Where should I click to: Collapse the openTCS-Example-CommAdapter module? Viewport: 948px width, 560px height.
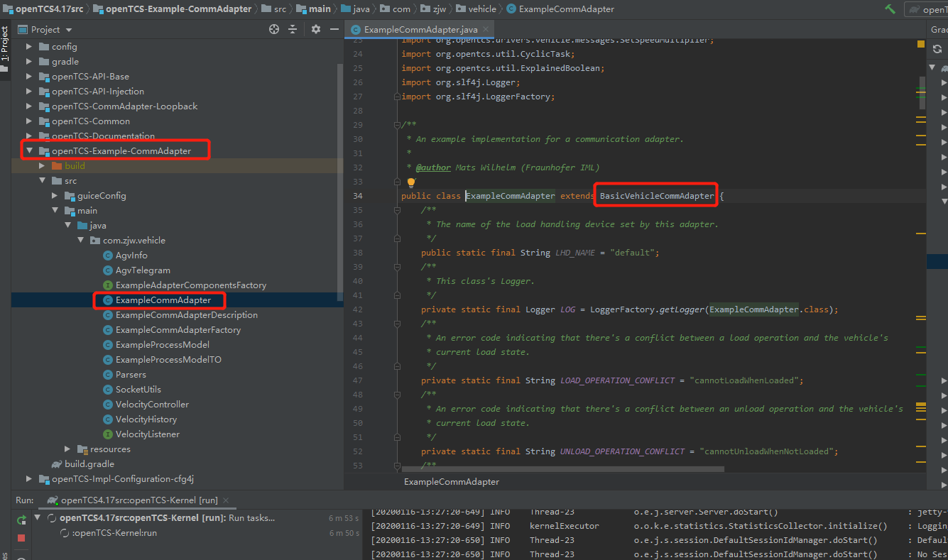coord(29,150)
